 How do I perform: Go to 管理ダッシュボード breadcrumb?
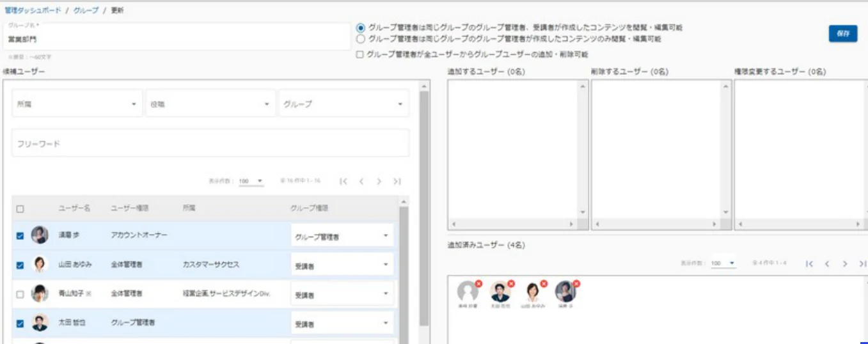[x=33, y=11]
